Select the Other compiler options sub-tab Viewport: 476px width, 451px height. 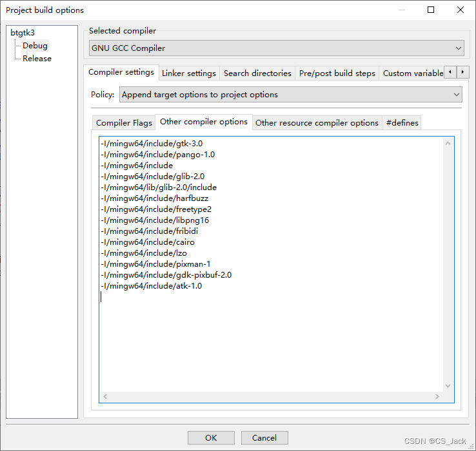[x=204, y=122]
